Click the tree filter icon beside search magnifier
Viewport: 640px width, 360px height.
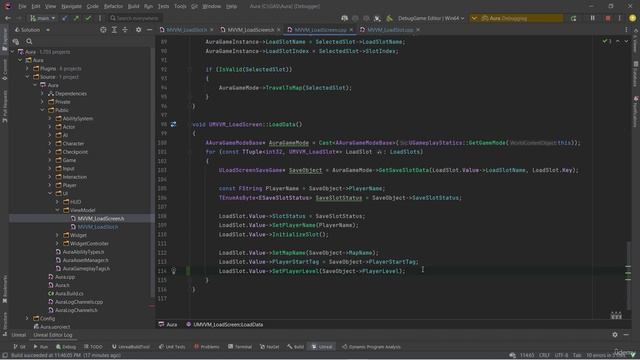click(x=16, y=41)
